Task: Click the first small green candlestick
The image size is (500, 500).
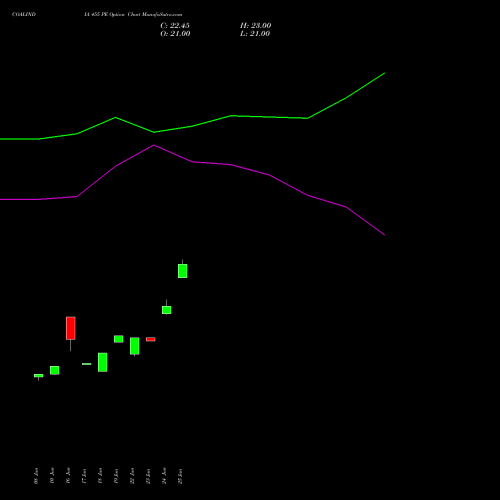Action: tap(39, 376)
